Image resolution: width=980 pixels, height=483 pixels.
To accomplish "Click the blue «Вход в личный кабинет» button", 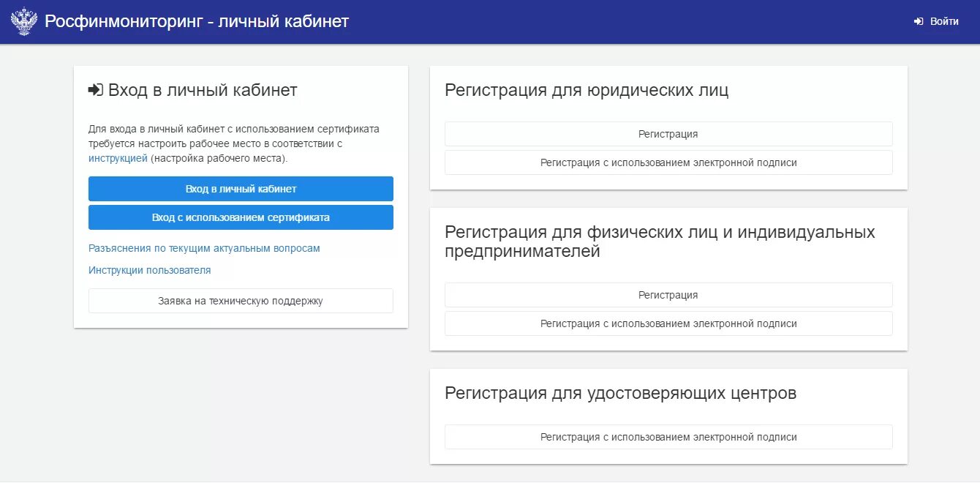I will [x=241, y=189].
